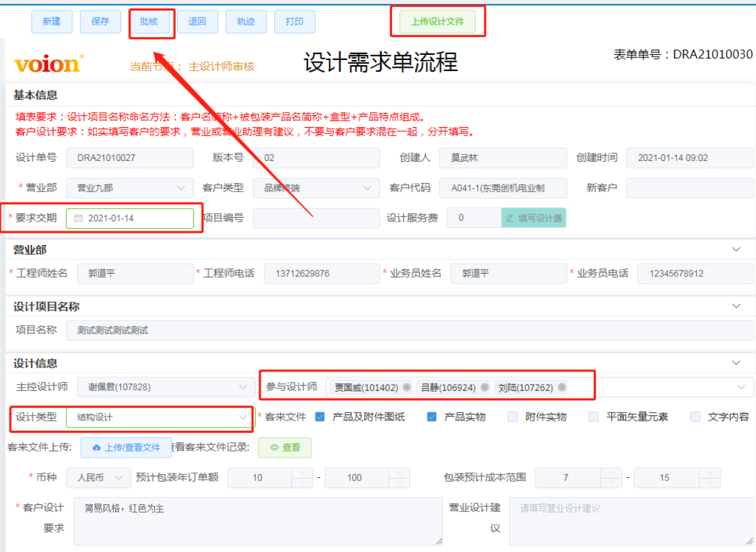Click the 项目编号 input field

(316, 218)
